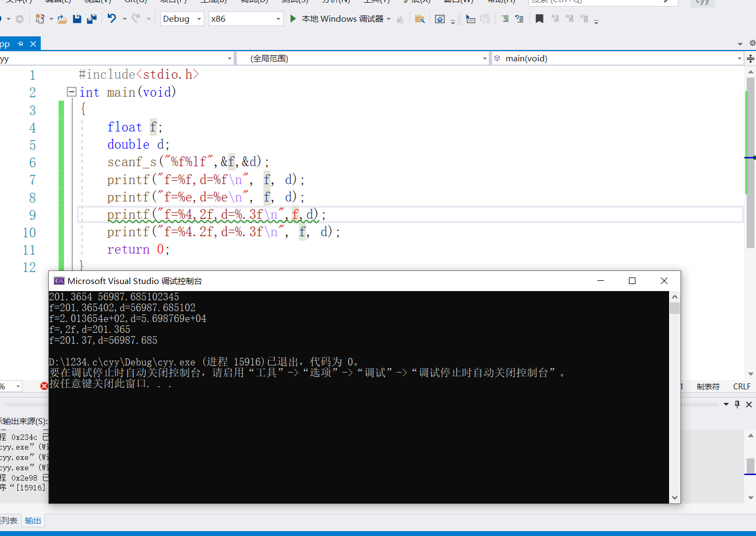Viewport: 756px width, 536px height.
Task: Open the active files list dropdown arrow
Action: (x=740, y=44)
